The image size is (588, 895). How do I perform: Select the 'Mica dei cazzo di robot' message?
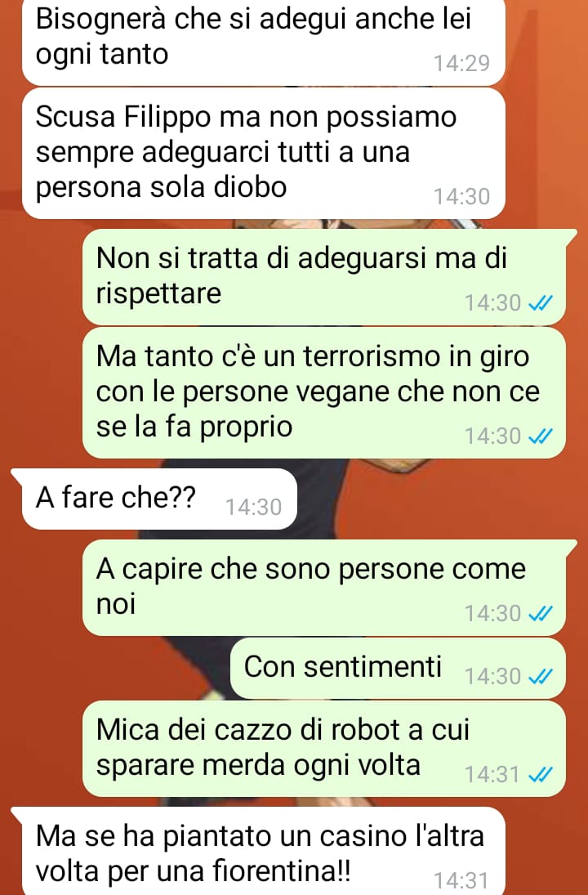pyautogui.click(x=324, y=749)
